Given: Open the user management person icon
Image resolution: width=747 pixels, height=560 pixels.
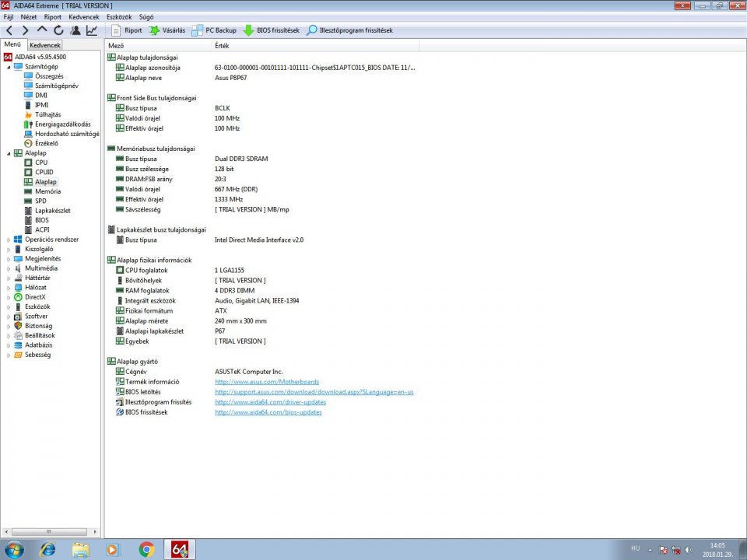Looking at the screenshot, I should tap(75, 30).
